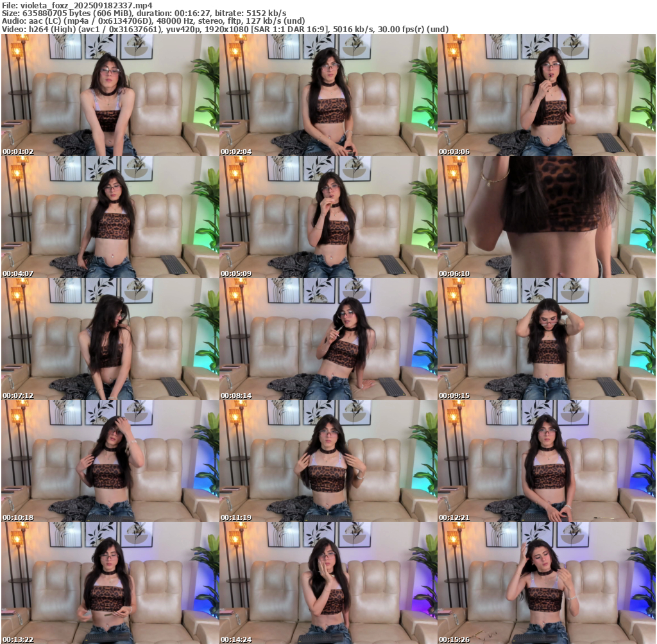Select the frame timestamped 00:14:24

pos(328,582)
